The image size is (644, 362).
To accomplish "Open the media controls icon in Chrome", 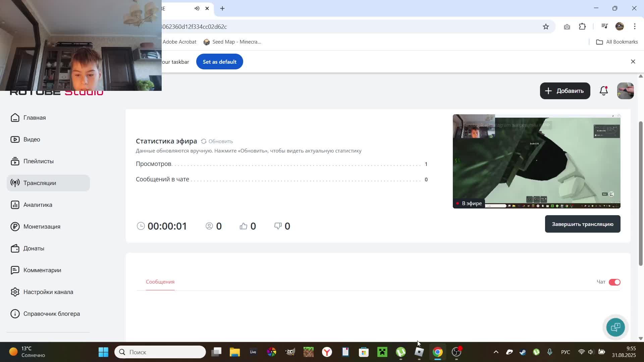I will click(x=604, y=26).
